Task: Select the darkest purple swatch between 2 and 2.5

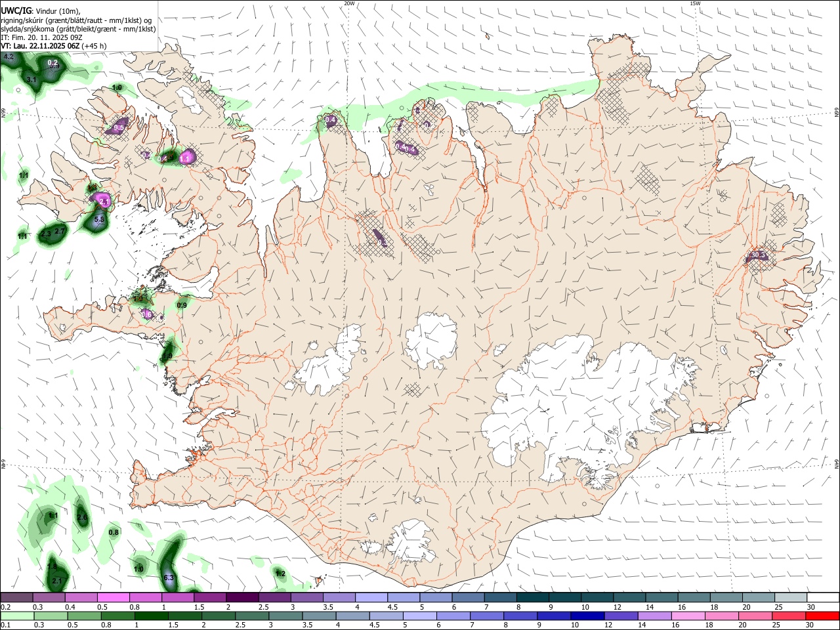Action: pyautogui.click(x=242, y=597)
